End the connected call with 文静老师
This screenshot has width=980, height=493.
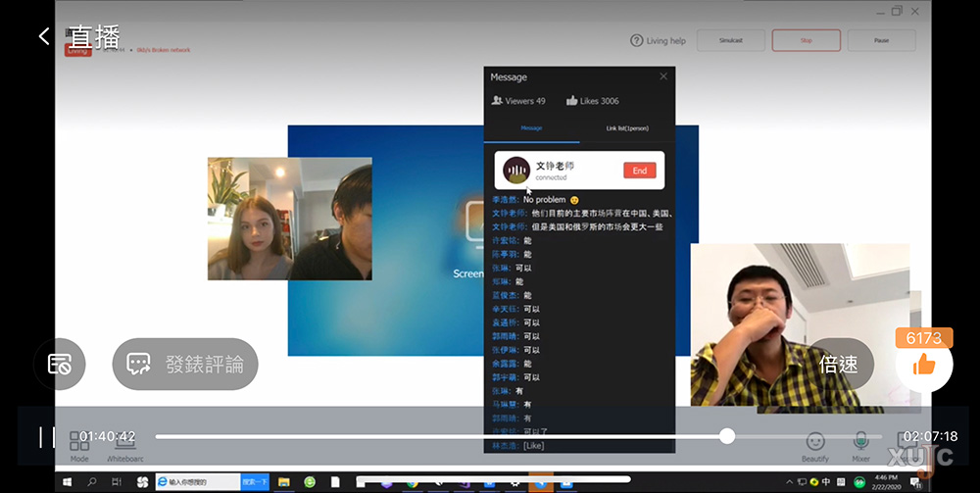coord(639,171)
